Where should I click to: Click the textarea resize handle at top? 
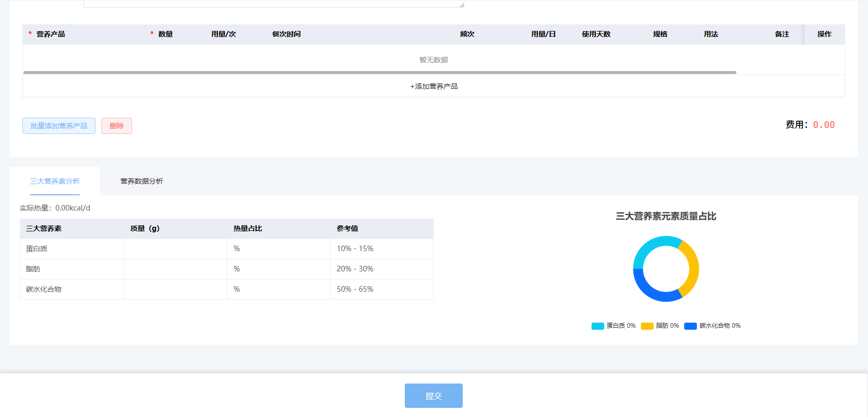pyautogui.click(x=462, y=5)
